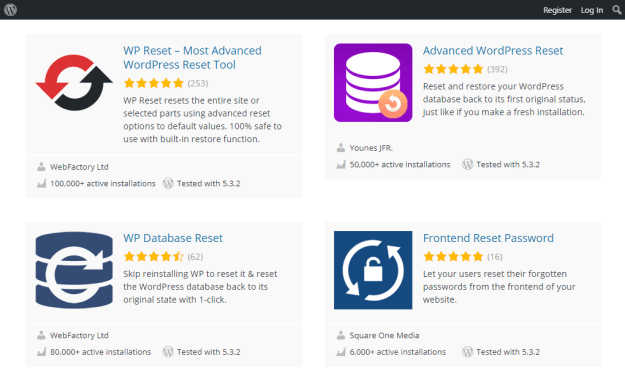
Task: Open WP Reset – Most Advanced WordPress Reset Tool
Action: tap(192, 57)
